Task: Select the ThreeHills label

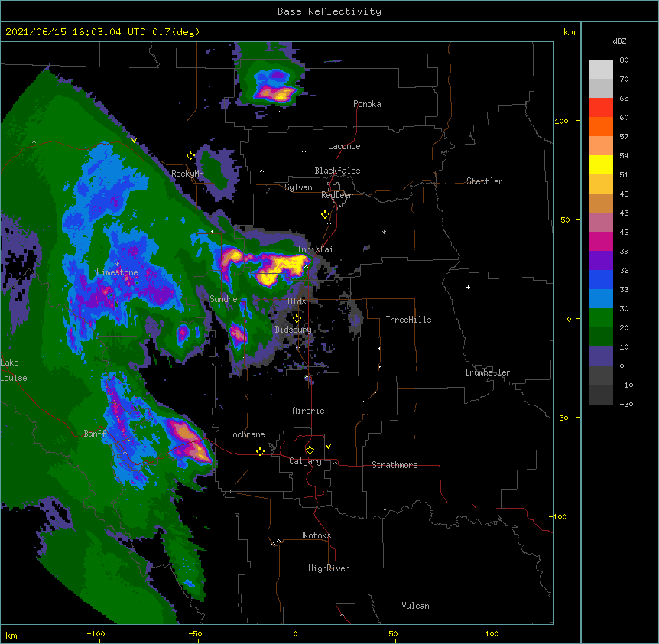Action: 408,320
